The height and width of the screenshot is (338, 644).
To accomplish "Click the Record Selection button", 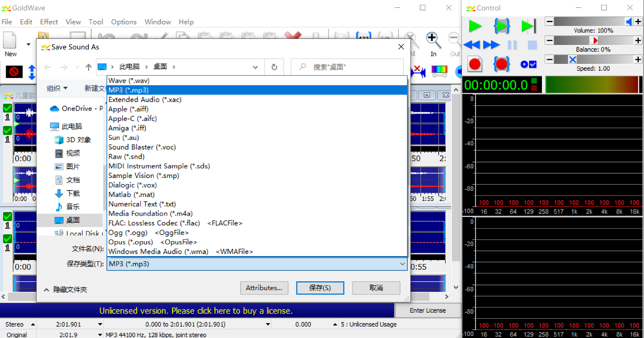I will pyautogui.click(x=501, y=64).
